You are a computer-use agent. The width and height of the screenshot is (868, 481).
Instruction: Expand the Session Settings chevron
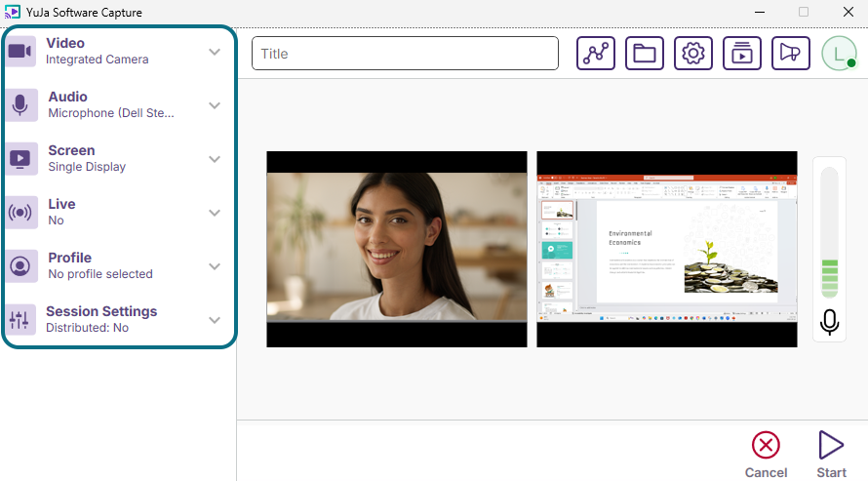point(215,320)
